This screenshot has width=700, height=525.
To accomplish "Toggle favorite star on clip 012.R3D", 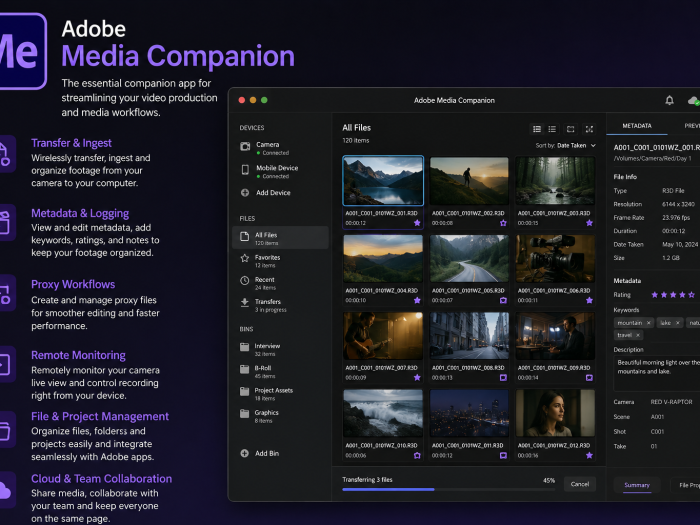I will coord(589,455).
